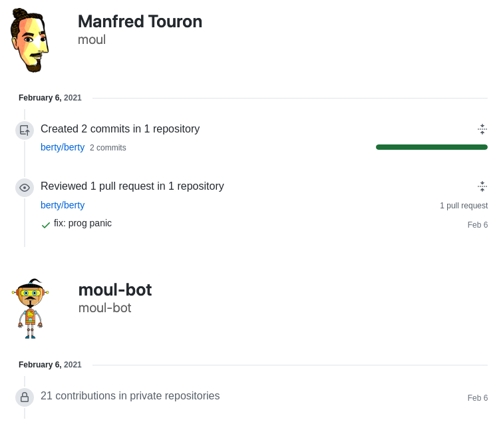Viewport: 501px width, 448px height.
Task: Click the green commits progress bar
Action: [431, 147]
